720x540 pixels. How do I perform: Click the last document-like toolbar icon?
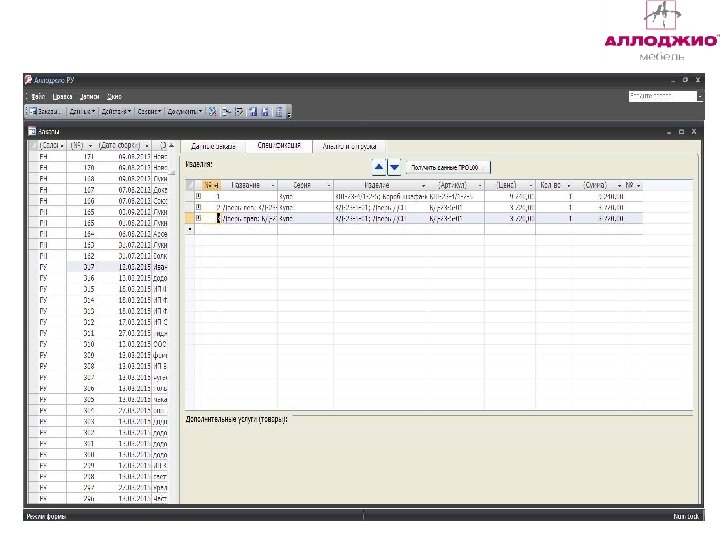(x=279, y=112)
